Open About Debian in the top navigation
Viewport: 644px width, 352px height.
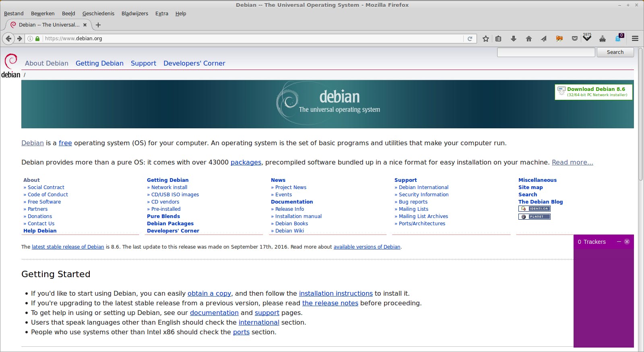[x=47, y=63]
